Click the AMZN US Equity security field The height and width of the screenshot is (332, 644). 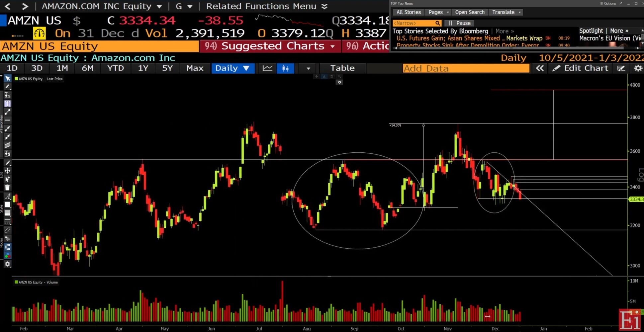click(x=99, y=46)
